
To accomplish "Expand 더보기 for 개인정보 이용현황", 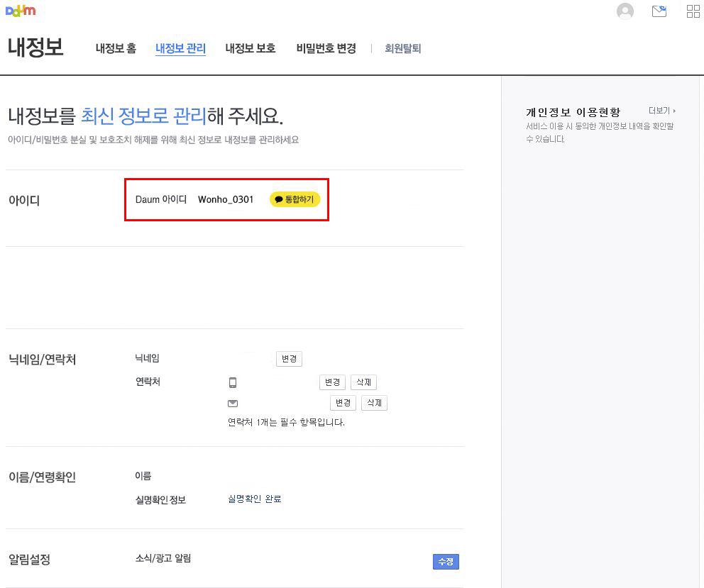I will point(662,111).
